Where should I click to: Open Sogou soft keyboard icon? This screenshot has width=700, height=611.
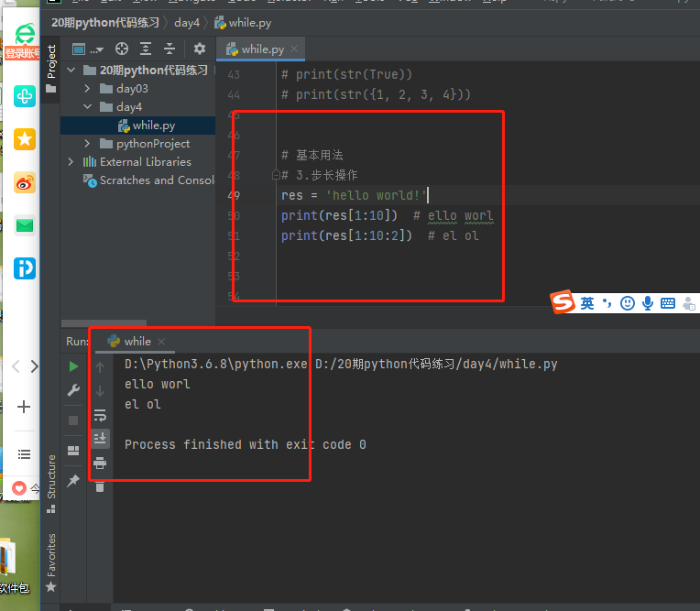668,303
